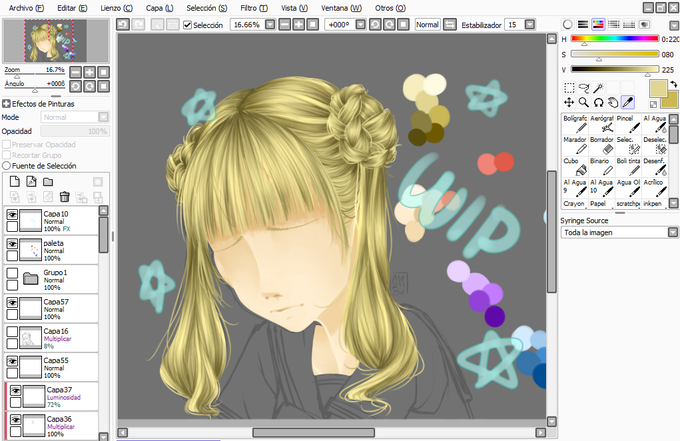Select the eyedropper tool

[x=628, y=102]
